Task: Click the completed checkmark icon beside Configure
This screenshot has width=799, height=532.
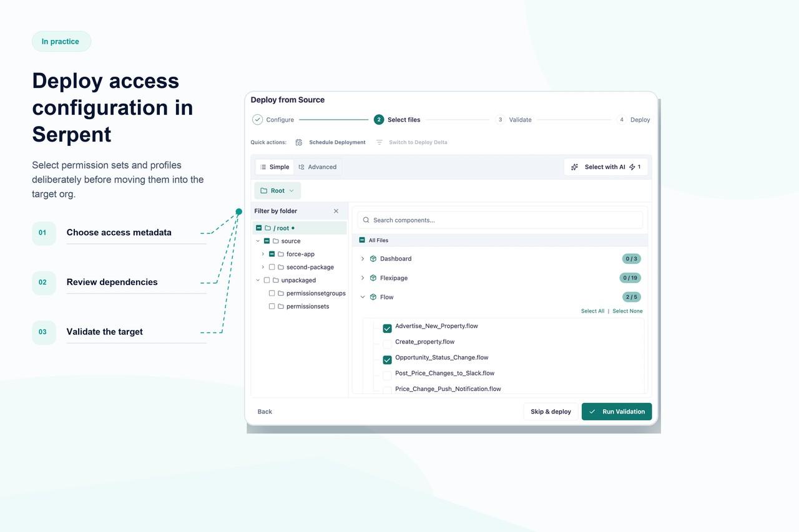Action: (257, 120)
